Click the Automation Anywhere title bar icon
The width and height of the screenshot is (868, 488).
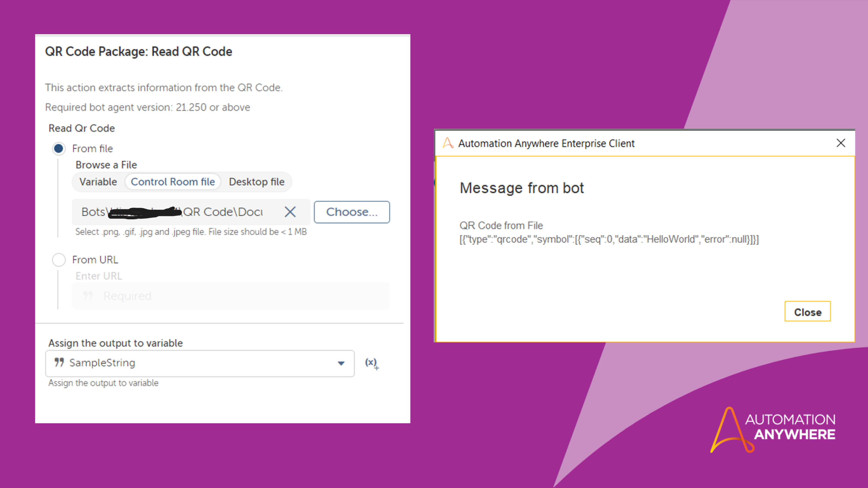click(448, 143)
